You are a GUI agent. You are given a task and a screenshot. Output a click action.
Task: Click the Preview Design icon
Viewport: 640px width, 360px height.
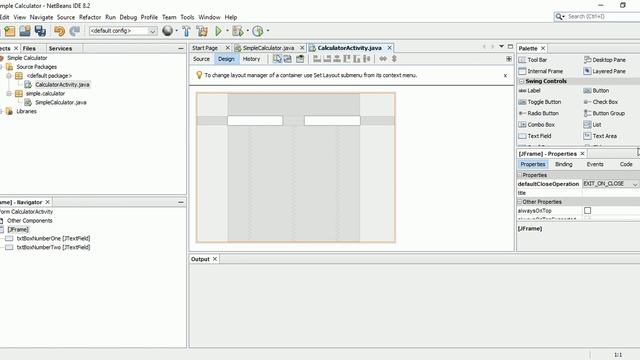[x=300, y=59]
